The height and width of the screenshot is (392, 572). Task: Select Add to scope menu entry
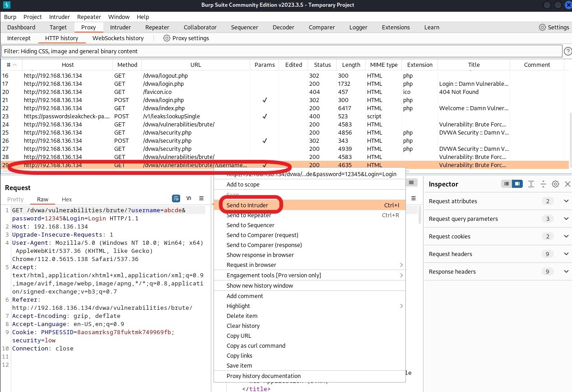(310, 184)
